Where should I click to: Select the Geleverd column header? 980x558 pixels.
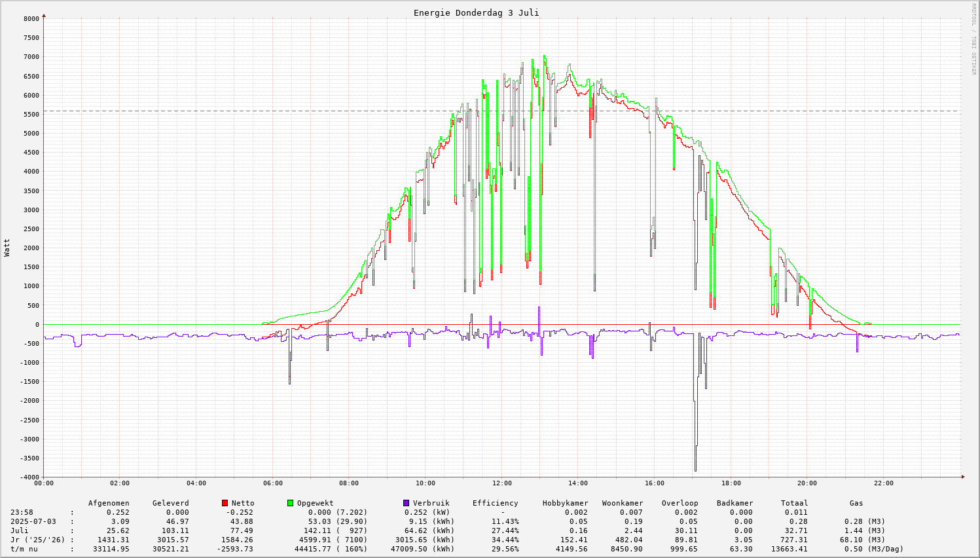coord(170,503)
